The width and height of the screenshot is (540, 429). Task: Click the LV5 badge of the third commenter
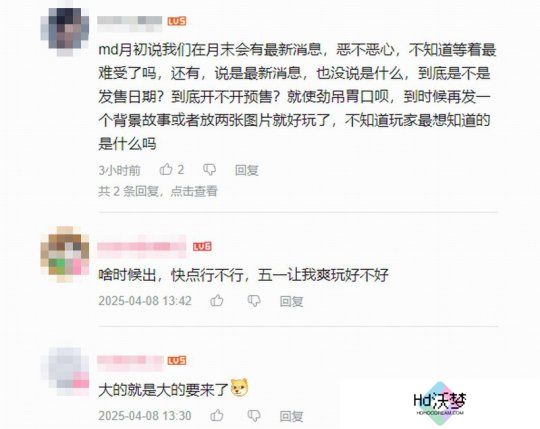[177, 360]
